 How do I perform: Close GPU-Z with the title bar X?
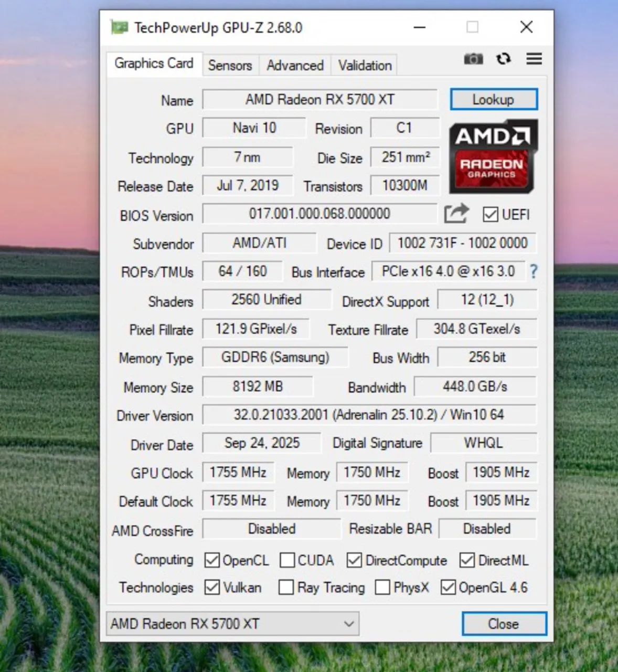[x=526, y=27]
